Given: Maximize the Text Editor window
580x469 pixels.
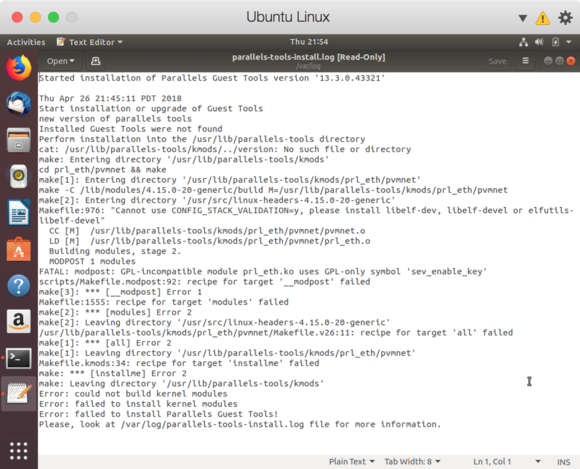Looking at the screenshot, I should 559,61.
